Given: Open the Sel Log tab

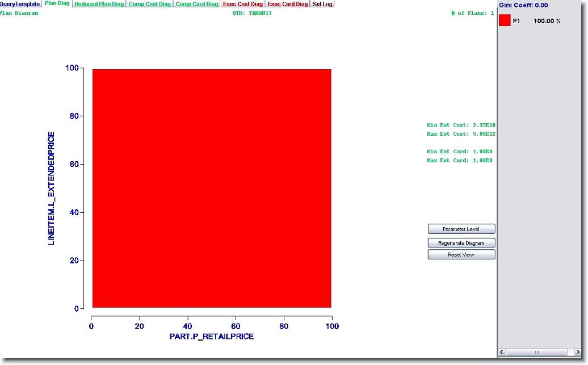Looking at the screenshot, I should point(322,4).
